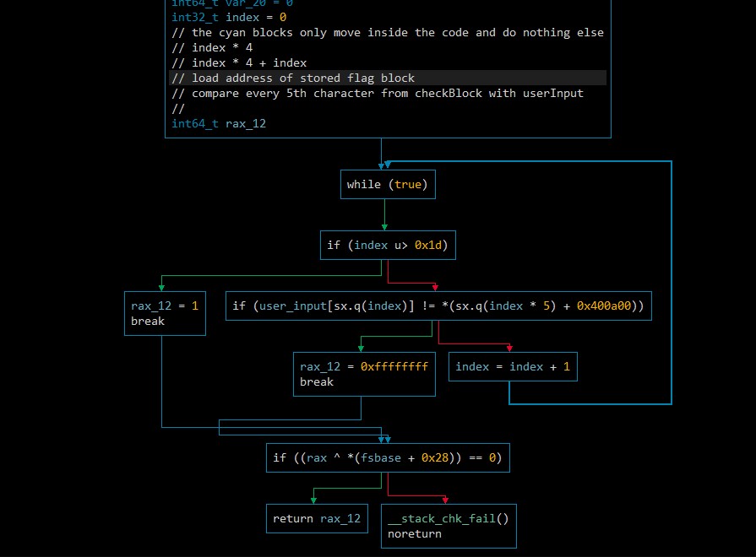Click the "rax_12 = 1" assignment
This screenshot has height=557, width=756.
[x=165, y=306]
